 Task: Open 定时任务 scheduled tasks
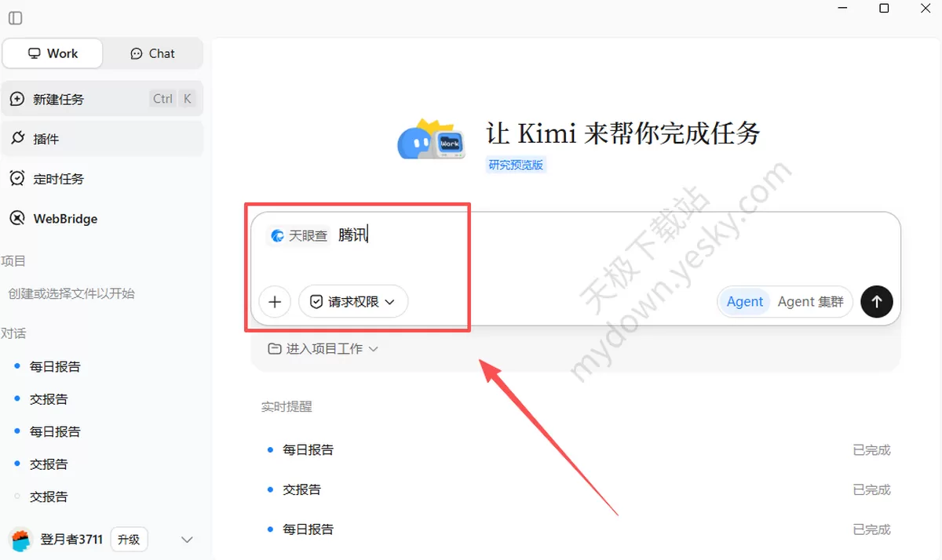pos(102,179)
